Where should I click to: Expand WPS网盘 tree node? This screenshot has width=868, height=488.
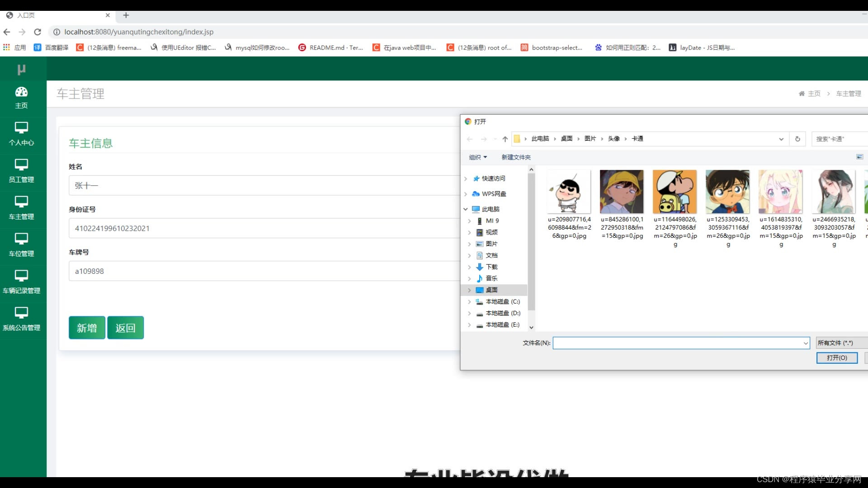coord(466,194)
